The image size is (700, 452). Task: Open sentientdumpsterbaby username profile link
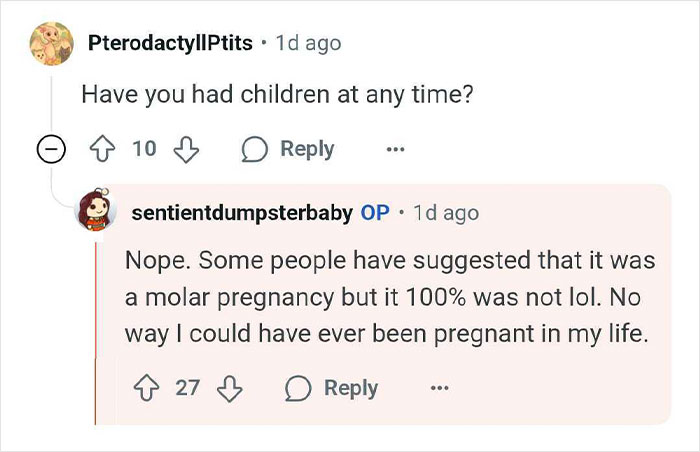point(241,212)
